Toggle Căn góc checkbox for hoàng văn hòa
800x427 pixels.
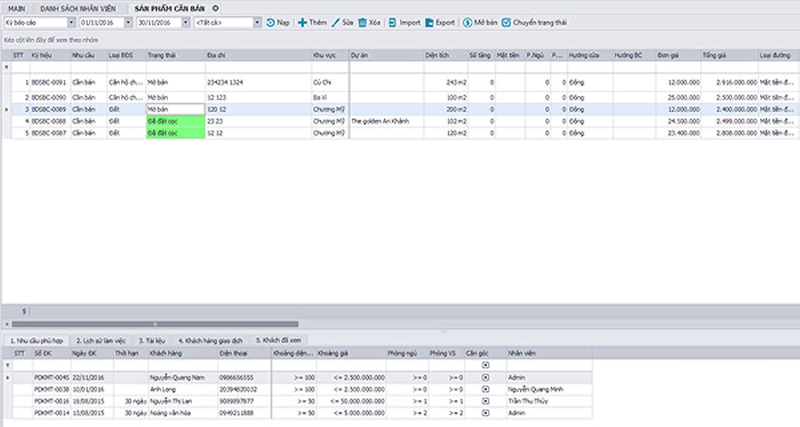[485, 413]
